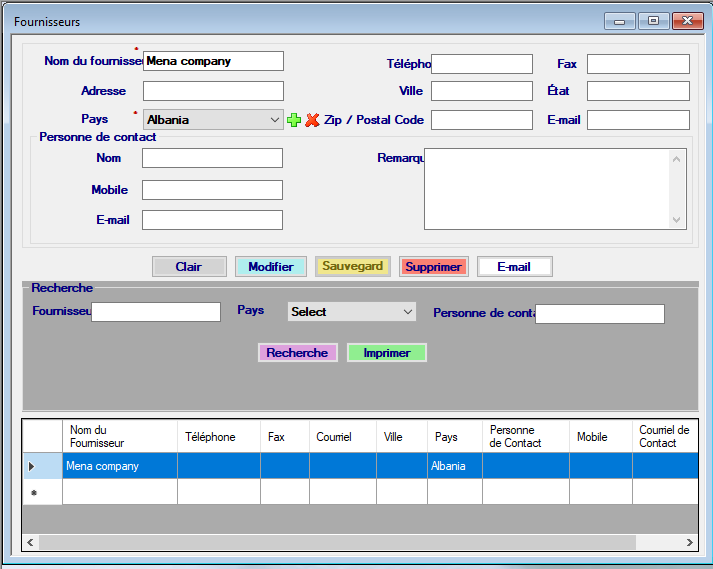
Task: Select the Zip / Postal Code field
Action: 481,120
